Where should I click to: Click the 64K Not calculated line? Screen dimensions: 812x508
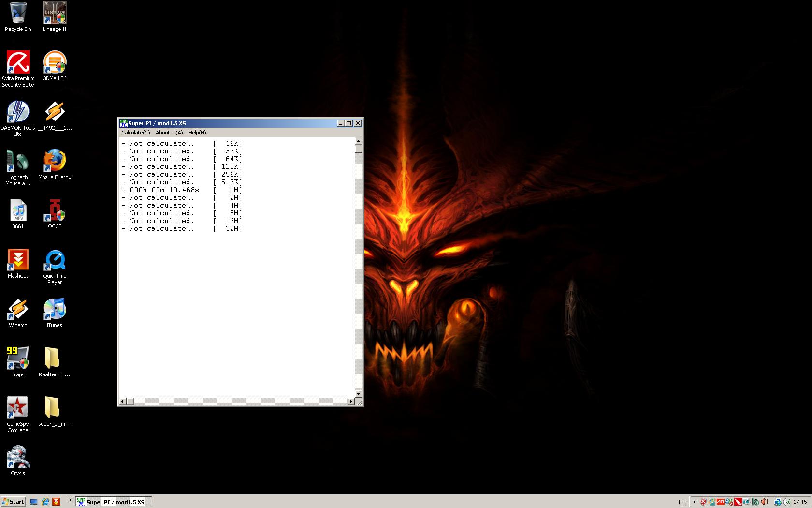coord(181,159)
